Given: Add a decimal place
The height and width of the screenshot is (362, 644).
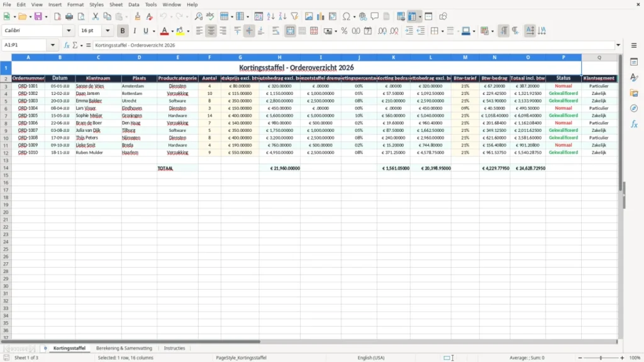Looking at the screenshot, I should 382,31.
